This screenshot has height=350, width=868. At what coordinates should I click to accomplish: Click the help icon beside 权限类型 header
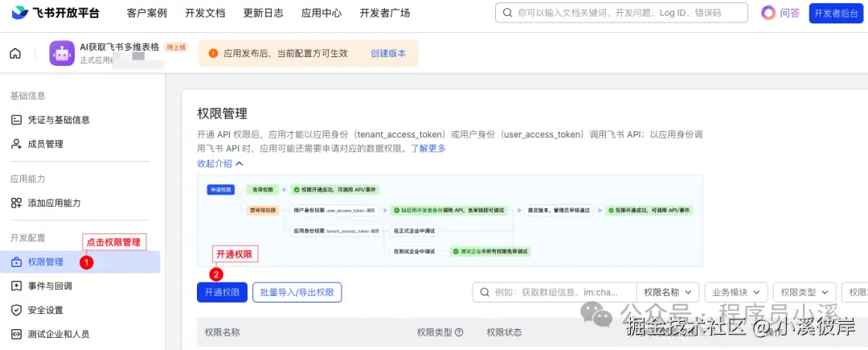459,332
